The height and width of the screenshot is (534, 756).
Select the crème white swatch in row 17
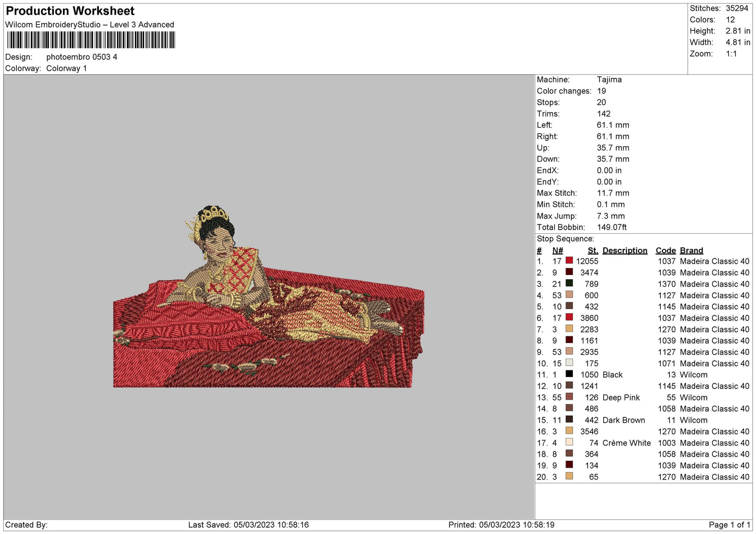coord(569,442)
